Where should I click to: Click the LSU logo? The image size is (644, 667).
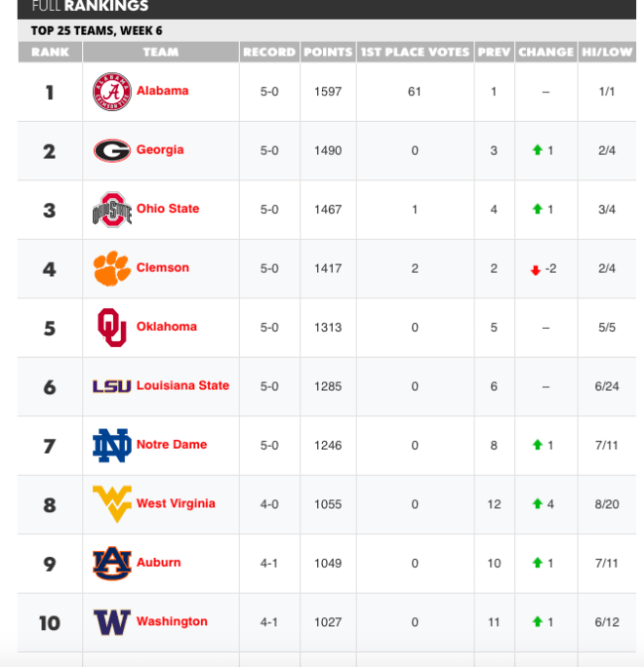click(x=112, y=386)
